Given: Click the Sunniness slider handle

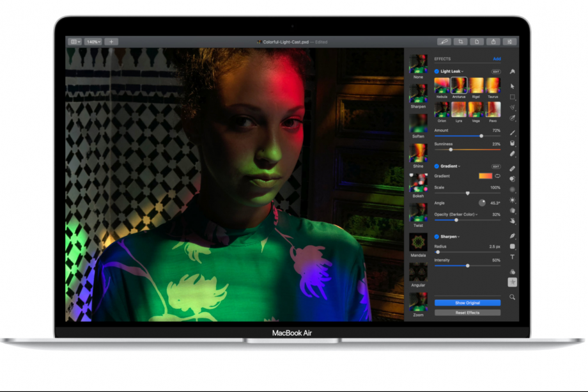Looking at the screenshot, I should (x=451, y=150).
